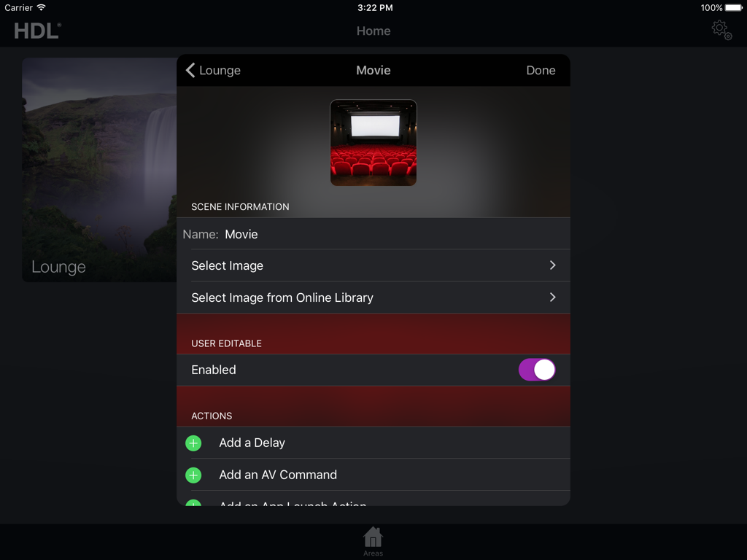The height and width of the screenshot is (560, 747).
Task: Tap the Add an AV Command row
Action: coord(373,475)
